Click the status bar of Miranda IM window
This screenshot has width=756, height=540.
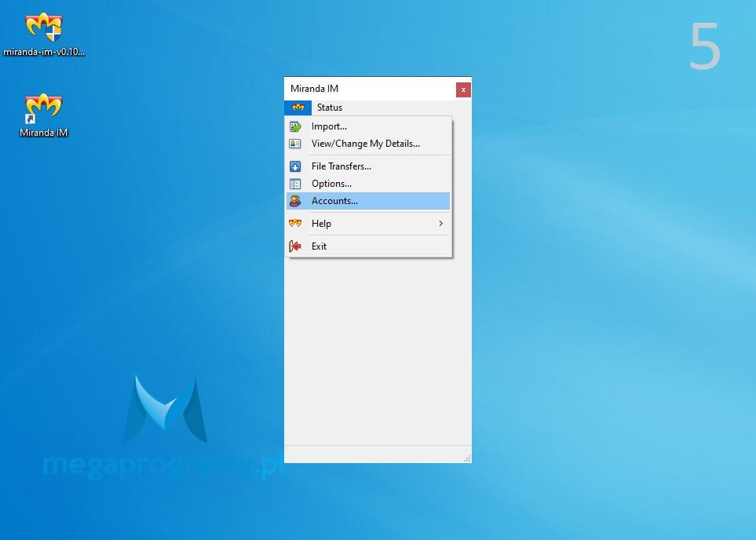(378, 454)
